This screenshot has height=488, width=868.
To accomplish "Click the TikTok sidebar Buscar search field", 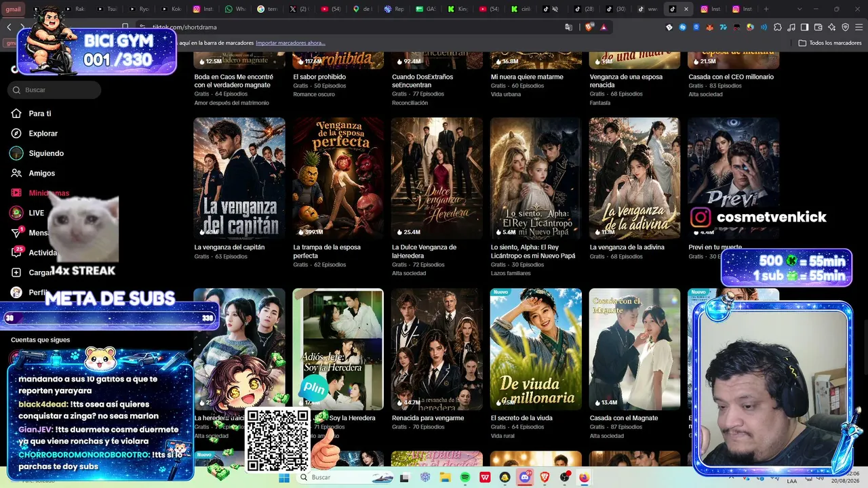I will (54, 89).
